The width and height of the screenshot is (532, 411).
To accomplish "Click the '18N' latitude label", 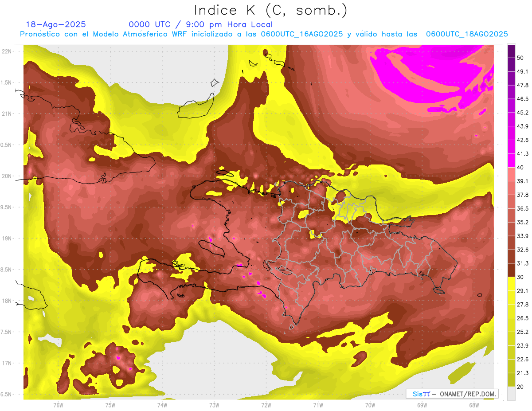I will [7, 301].
